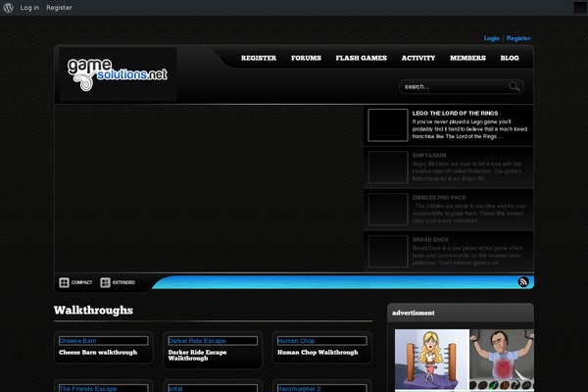Click the blue Login link
The width and height of the screenshot is (588, 392).
491,38
